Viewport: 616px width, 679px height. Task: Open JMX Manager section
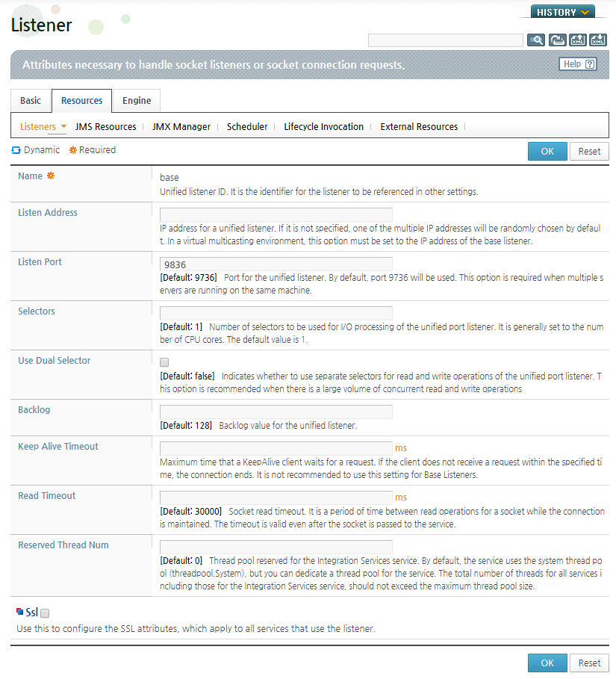181,126
